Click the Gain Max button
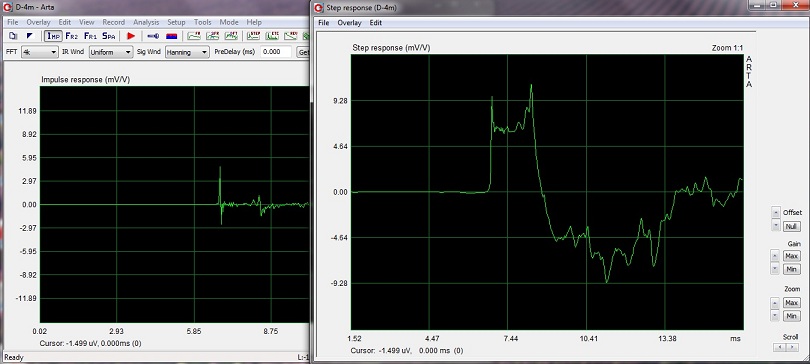Image resolution: width=810 pixels, height=364 pixels. (791, 256)
